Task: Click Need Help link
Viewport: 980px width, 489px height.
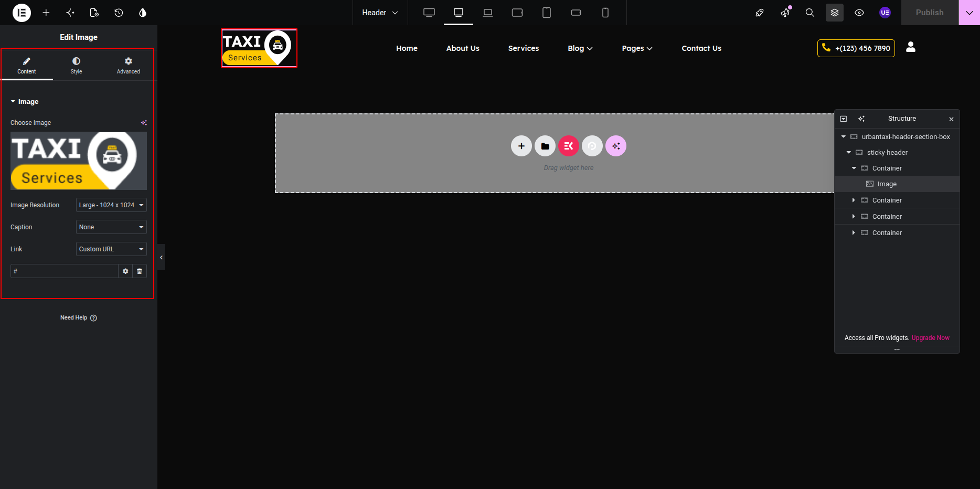Action: [79, 318]
